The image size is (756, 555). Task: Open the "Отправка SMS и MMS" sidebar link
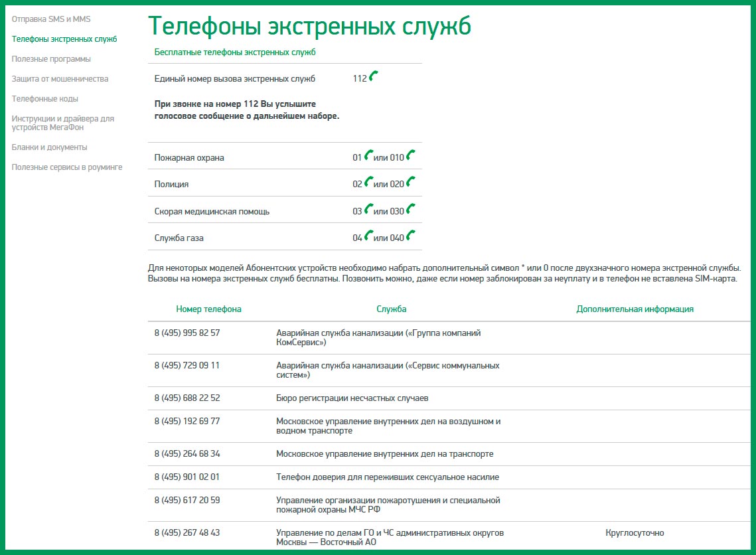coord(52,19)
